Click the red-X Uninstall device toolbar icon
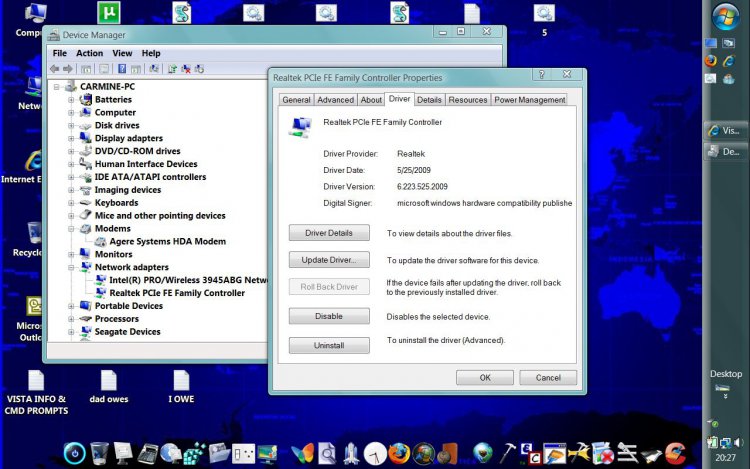The width and height of the screenshot is (750, 469). point(186,69)
